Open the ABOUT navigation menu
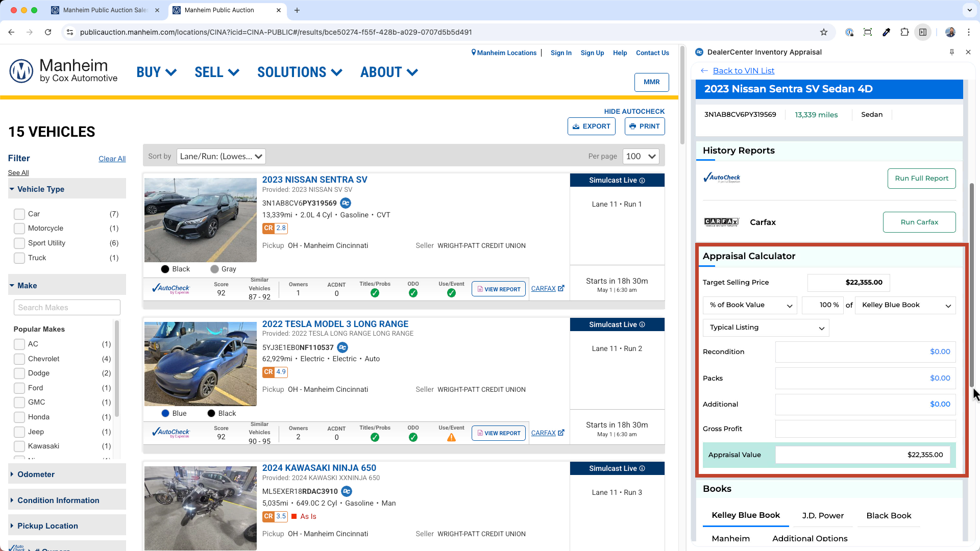Viewport: 980px width, 551px height. pos(389,72)
